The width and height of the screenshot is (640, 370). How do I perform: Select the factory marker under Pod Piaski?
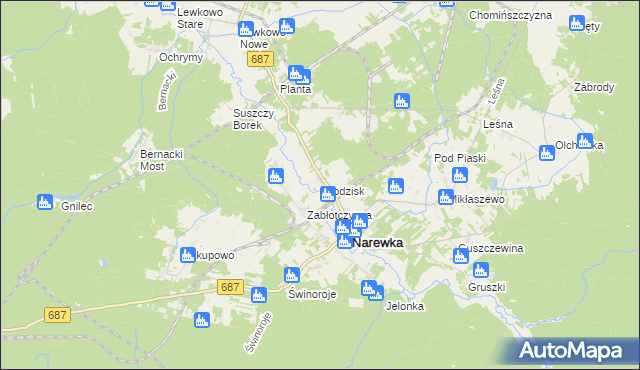click(460, 175)
